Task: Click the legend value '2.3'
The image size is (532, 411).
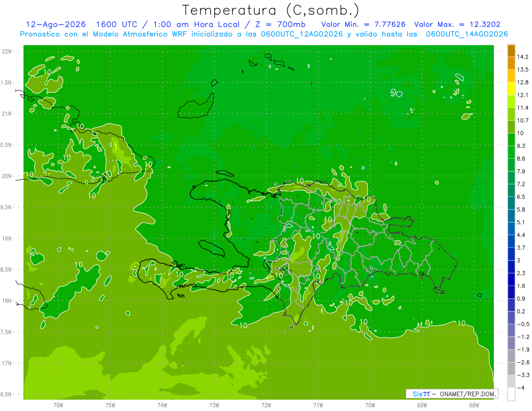Action: [521, 273]
